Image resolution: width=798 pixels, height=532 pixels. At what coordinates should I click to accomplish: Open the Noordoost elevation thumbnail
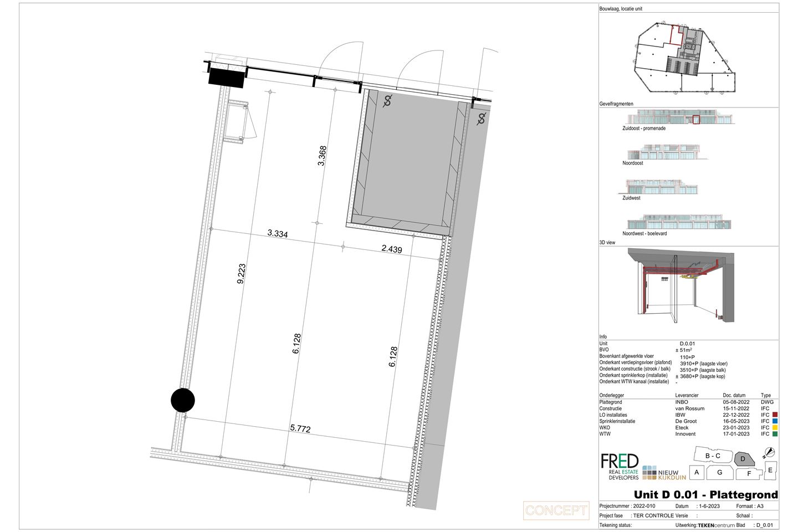[668, 152]
